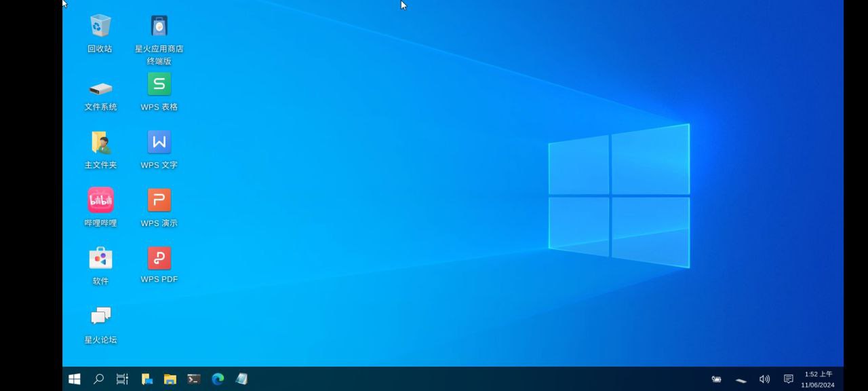Screen dimensions: 868x391
Task: Open the notification center tray icon
Action: coord(788,379)
